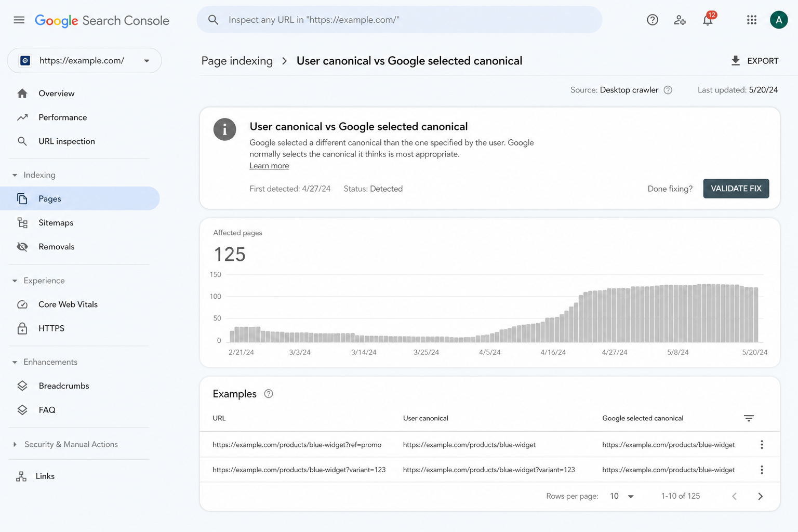798x532 pixels.
Task: Open the users and permissions icon
Action: tap(680, 20)
